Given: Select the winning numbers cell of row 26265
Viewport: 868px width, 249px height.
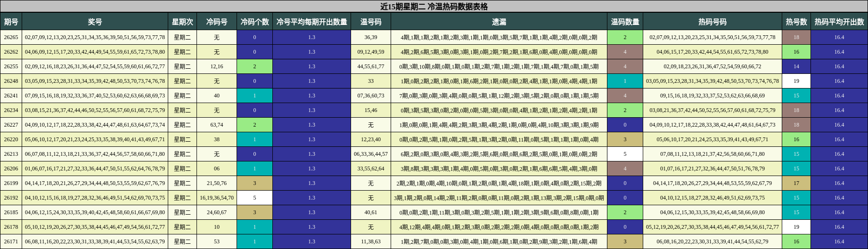Looking at the screenshot, I should coord(95,37).
